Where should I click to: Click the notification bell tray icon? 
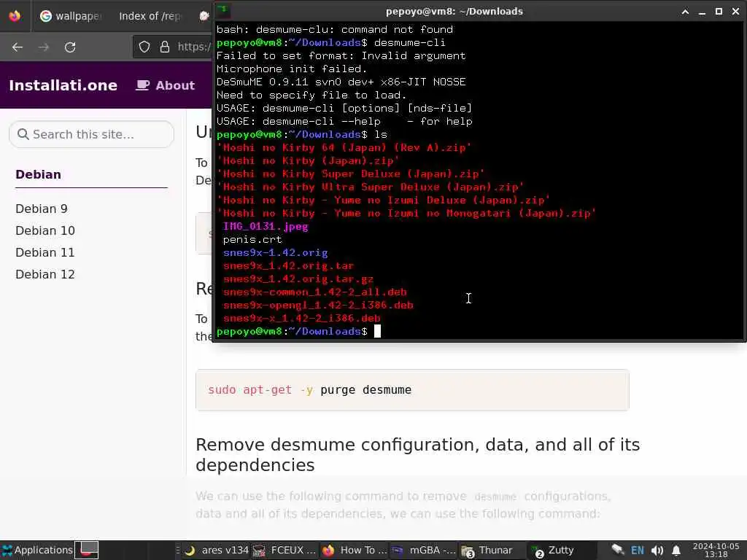676,551
